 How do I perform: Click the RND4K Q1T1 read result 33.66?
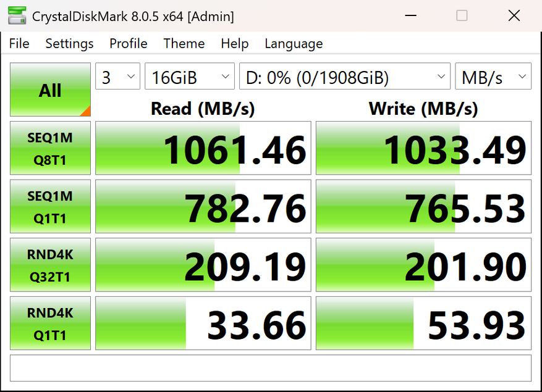[x=203, y=323]
